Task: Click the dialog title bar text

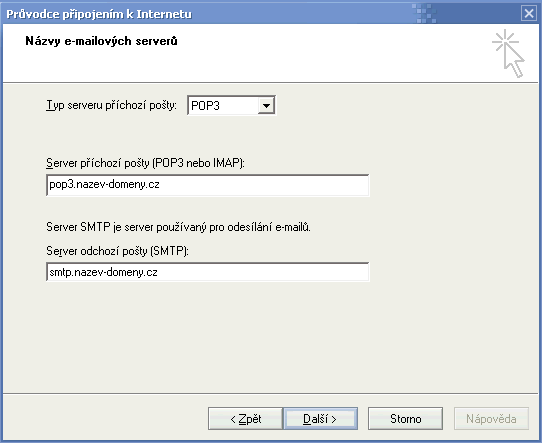Action: (99, 14)
